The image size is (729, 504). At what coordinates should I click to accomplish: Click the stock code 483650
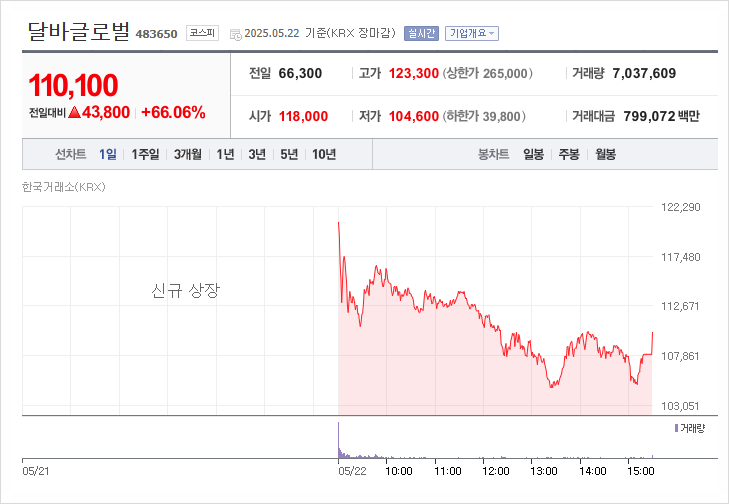(x=156, y=34)
